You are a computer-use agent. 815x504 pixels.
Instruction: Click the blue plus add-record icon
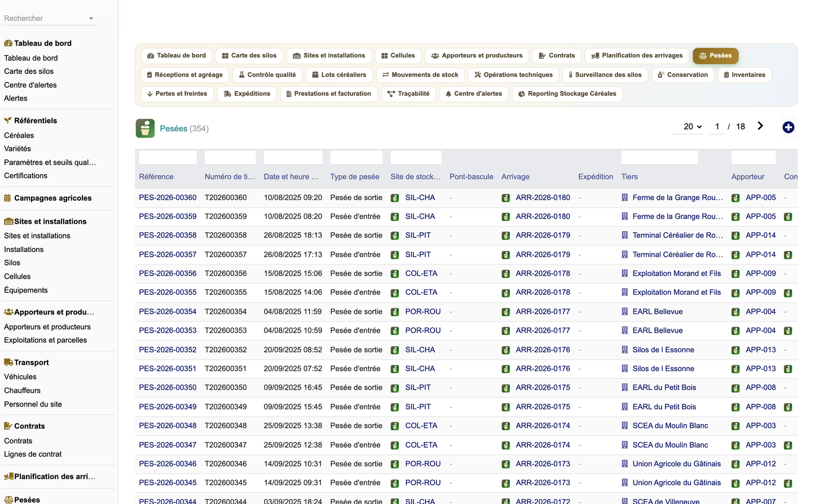click(788, 127)
